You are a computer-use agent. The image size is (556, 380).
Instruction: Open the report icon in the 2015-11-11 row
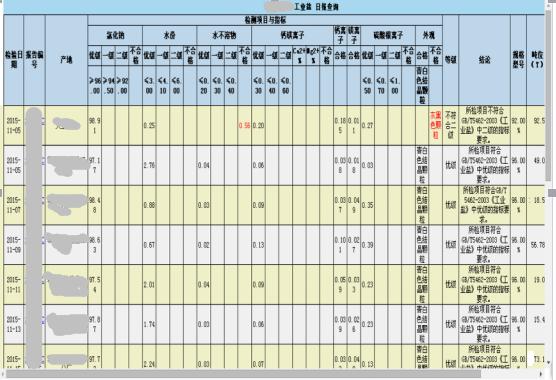coord(43,280)
